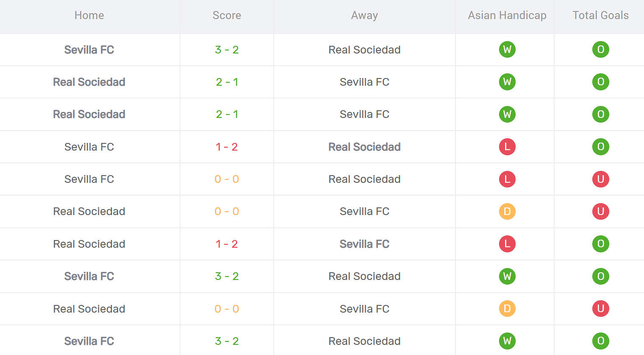Click the L badge for Sevilla FC 1-2 Real Sociedad

(507, 147)
